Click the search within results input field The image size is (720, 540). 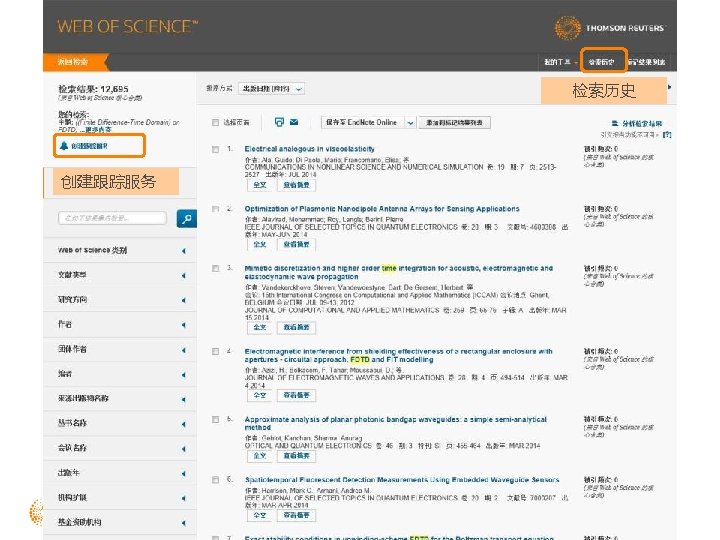(112, 218)
